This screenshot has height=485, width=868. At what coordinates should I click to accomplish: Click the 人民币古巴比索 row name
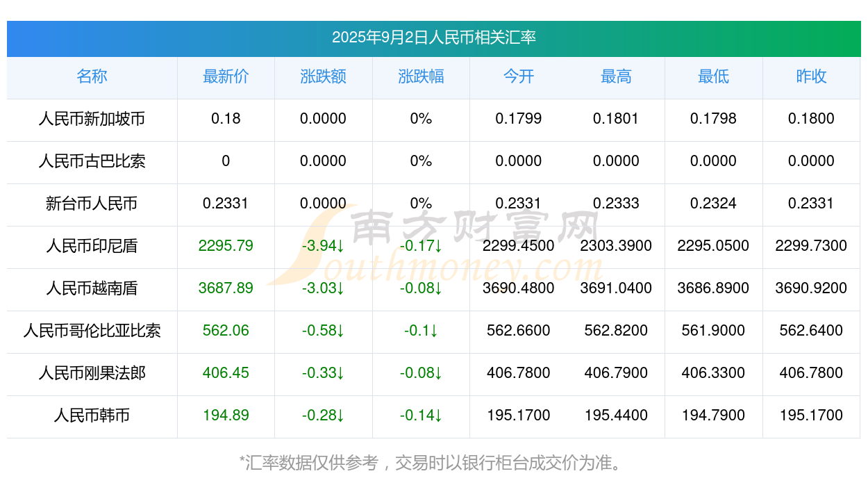[92, 161]
